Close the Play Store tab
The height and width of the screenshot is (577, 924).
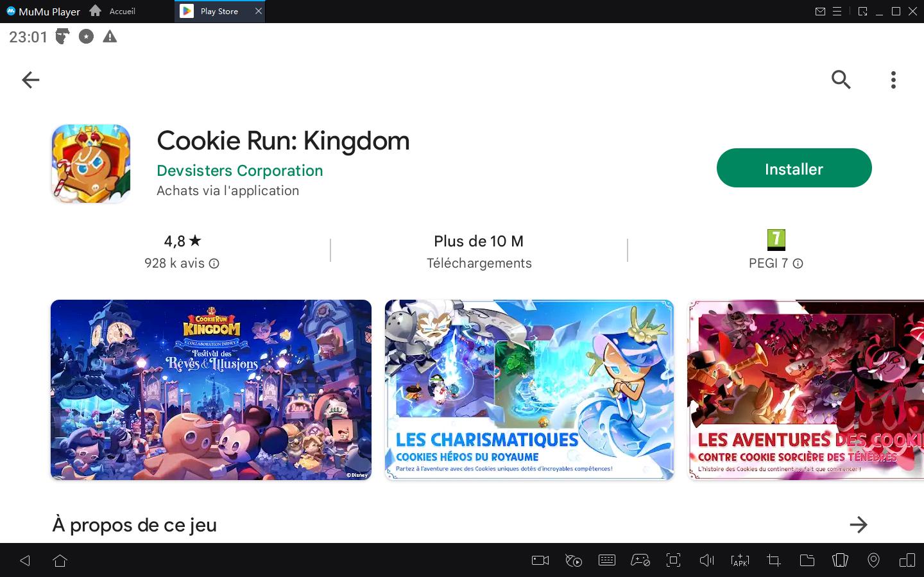259,12
